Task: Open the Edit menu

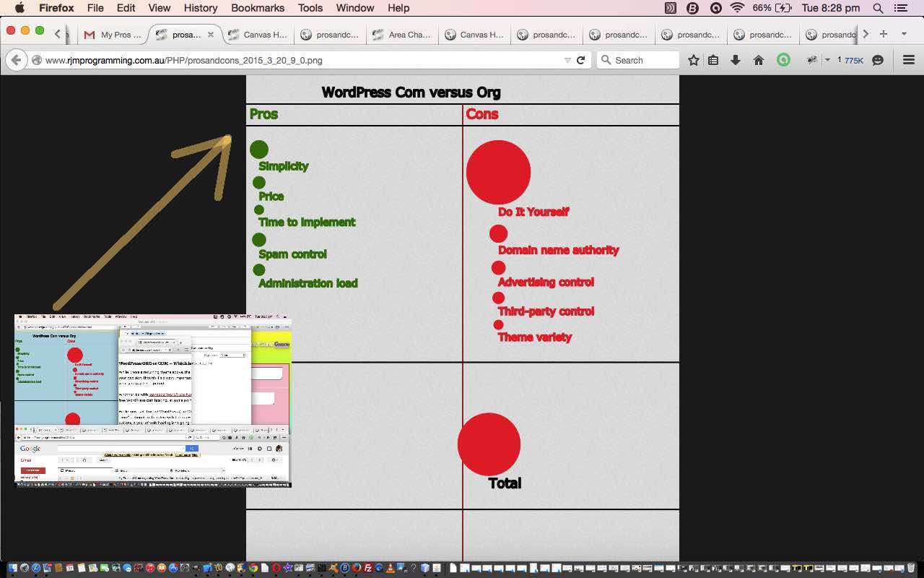Action: (x=126, y=8)
